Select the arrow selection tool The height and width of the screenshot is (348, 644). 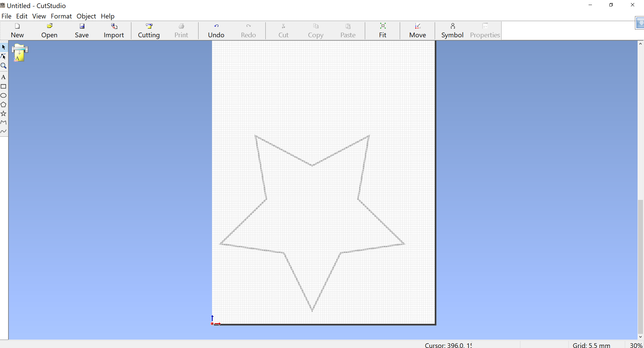[x=4, y=47]
